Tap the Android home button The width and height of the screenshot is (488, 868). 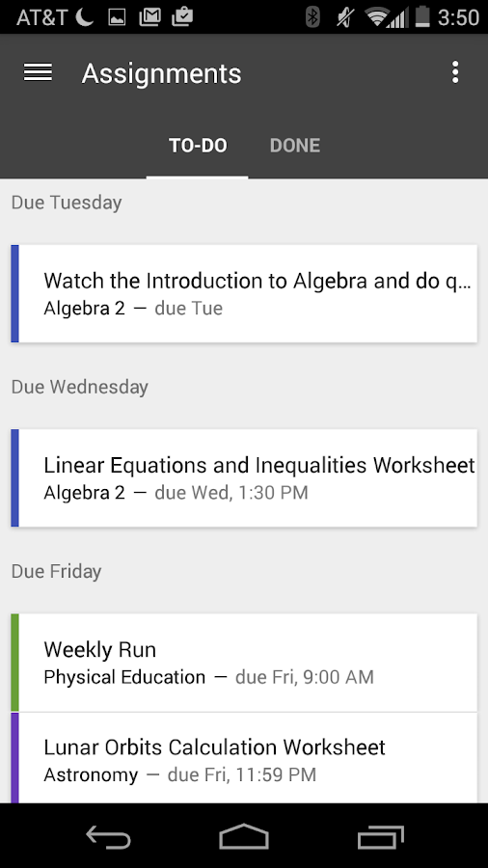point(244,836)
